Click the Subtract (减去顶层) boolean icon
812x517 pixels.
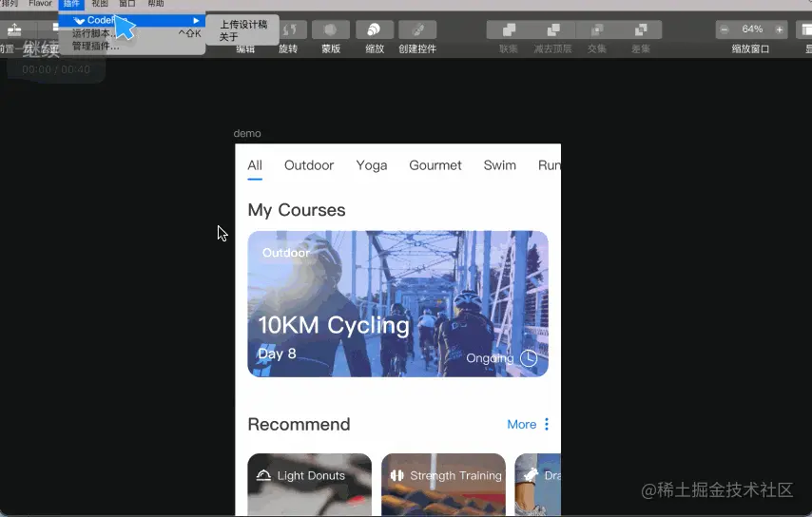553,30
